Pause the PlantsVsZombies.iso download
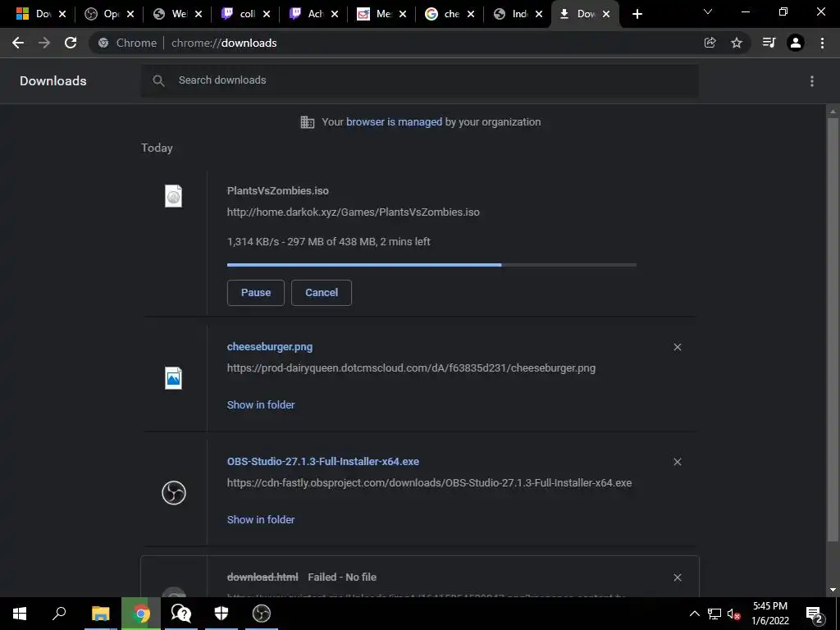 click(x=256, y=293)
